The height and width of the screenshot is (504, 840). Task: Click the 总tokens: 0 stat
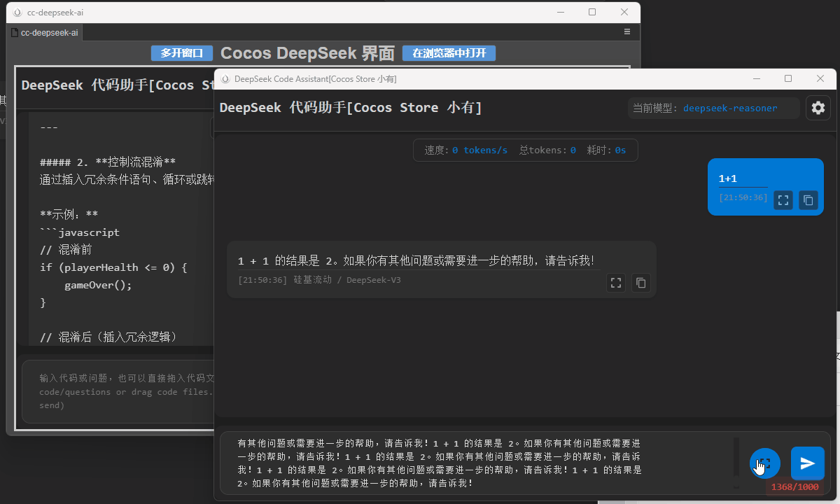[547, 150]
